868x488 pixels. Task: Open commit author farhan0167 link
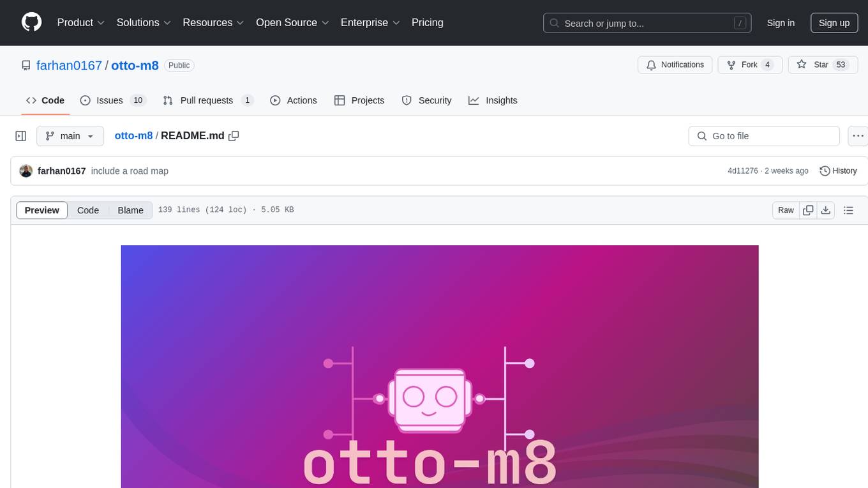pyautogui.click(x=62, y=171)
